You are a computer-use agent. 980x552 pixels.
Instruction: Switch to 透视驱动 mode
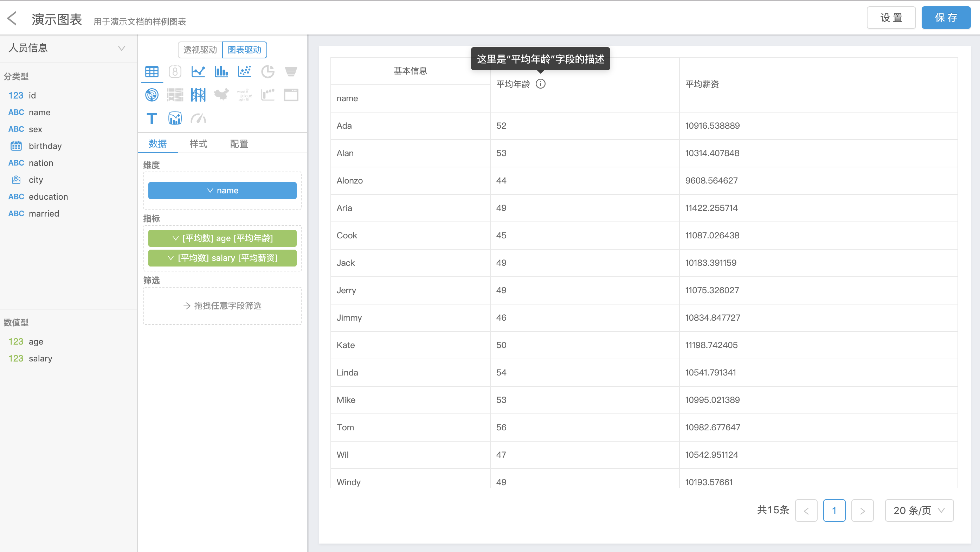[x=200, y=50]
